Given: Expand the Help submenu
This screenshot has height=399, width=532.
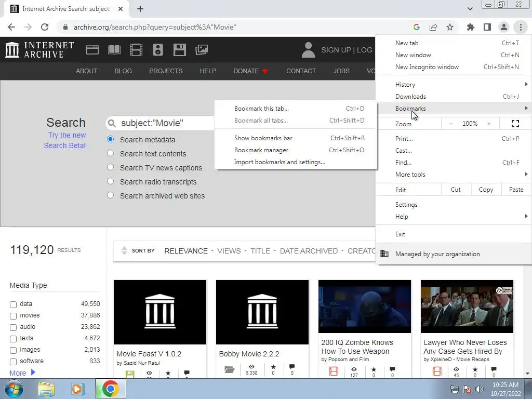Looking at the screenshot, I should [x=453, y=217].
